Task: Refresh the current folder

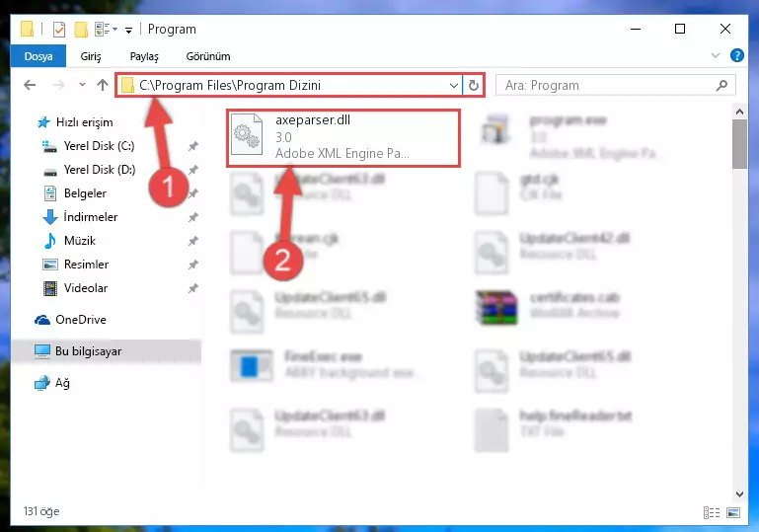Action: (474, 86)
